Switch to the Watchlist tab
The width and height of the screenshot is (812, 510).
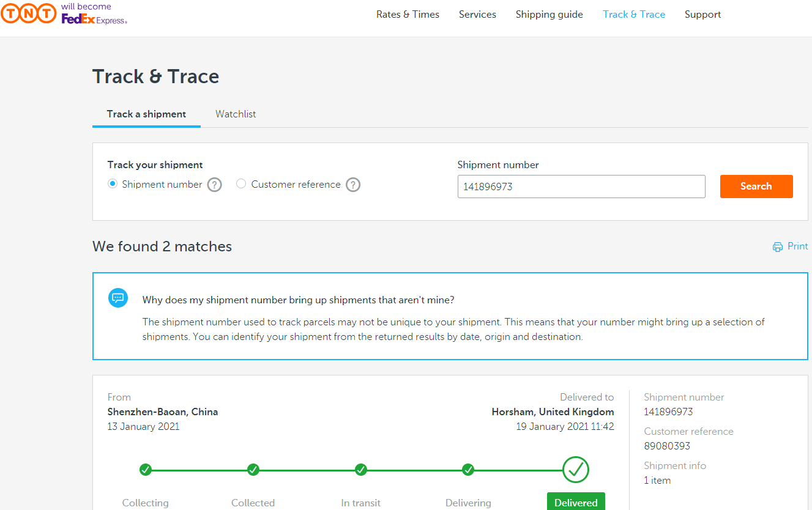click(236, 114)
